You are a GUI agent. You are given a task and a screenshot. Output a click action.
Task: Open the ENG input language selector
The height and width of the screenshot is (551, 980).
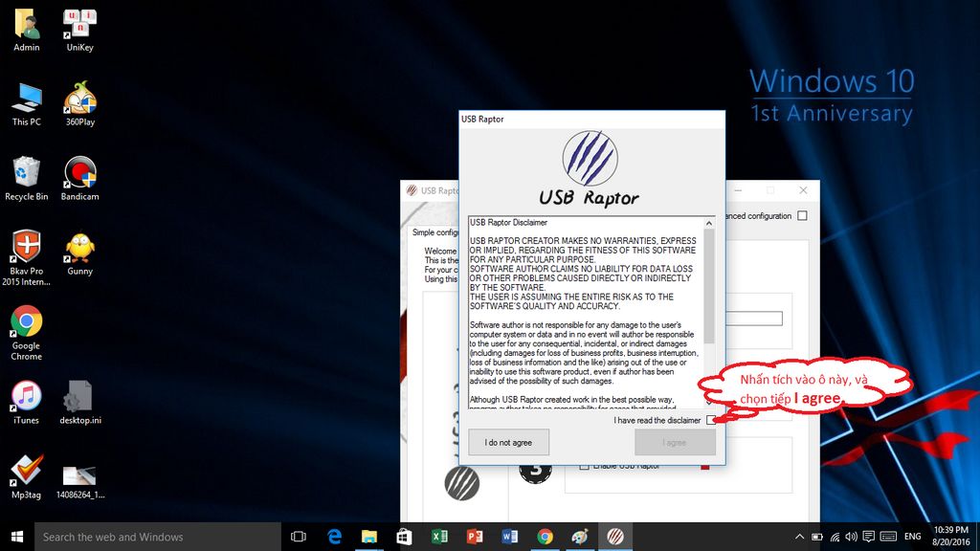coord(913,537)
